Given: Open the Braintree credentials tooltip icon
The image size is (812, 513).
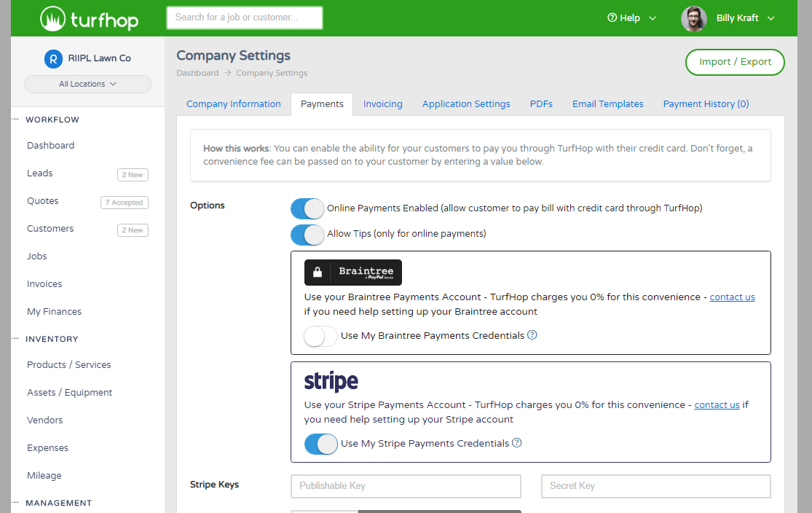Looking at the screenshot, I should 532,336.
